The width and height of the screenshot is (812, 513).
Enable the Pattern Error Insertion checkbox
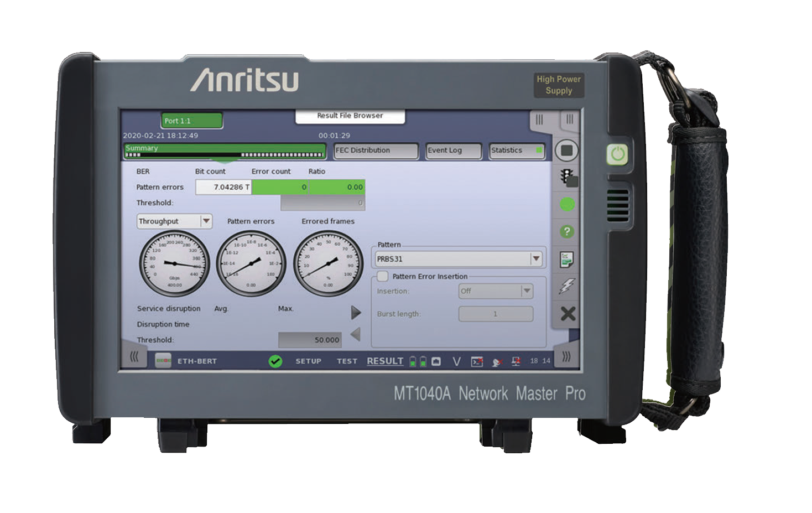[382, 276]
